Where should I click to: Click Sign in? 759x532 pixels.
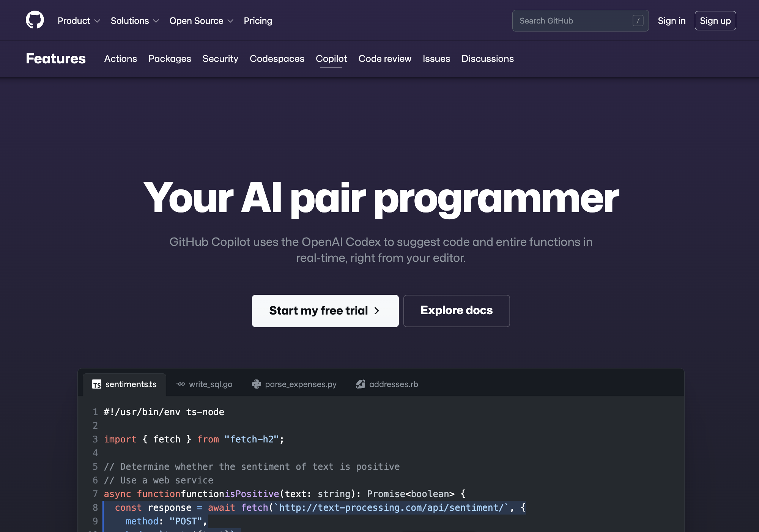point(672,21)
